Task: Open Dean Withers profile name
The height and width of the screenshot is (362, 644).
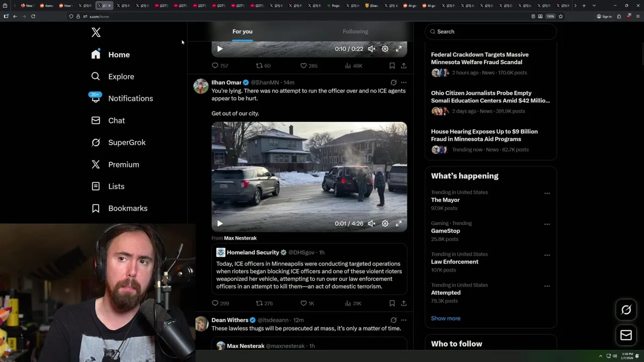Action: point(230,320)
